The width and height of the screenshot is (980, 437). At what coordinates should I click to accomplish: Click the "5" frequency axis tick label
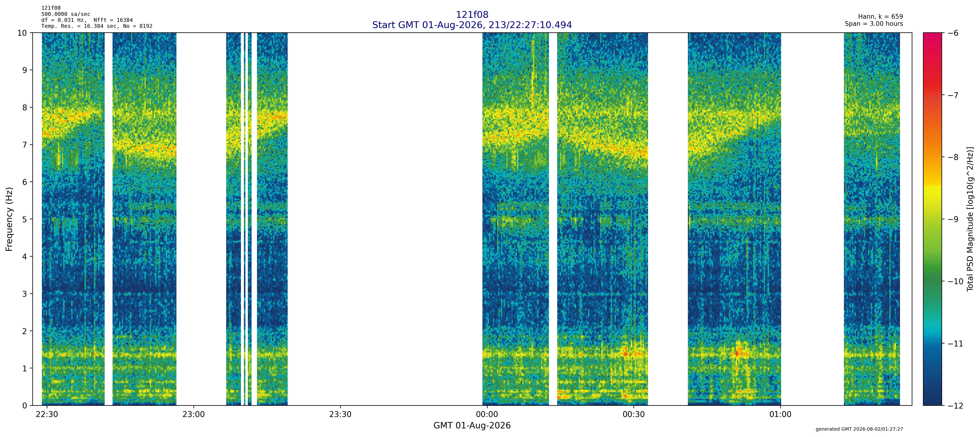point(25,219)
